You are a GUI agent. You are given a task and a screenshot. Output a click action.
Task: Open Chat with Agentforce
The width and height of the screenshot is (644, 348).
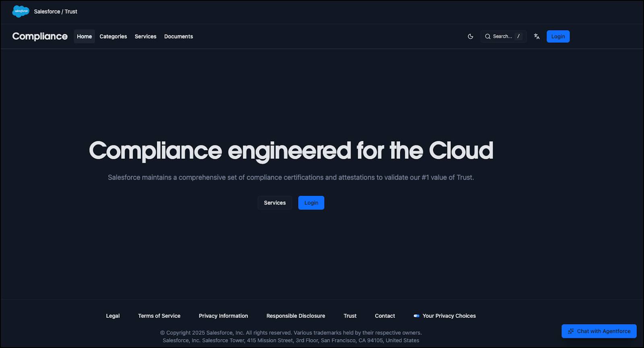pyautogui.click(x=599, y=331)
